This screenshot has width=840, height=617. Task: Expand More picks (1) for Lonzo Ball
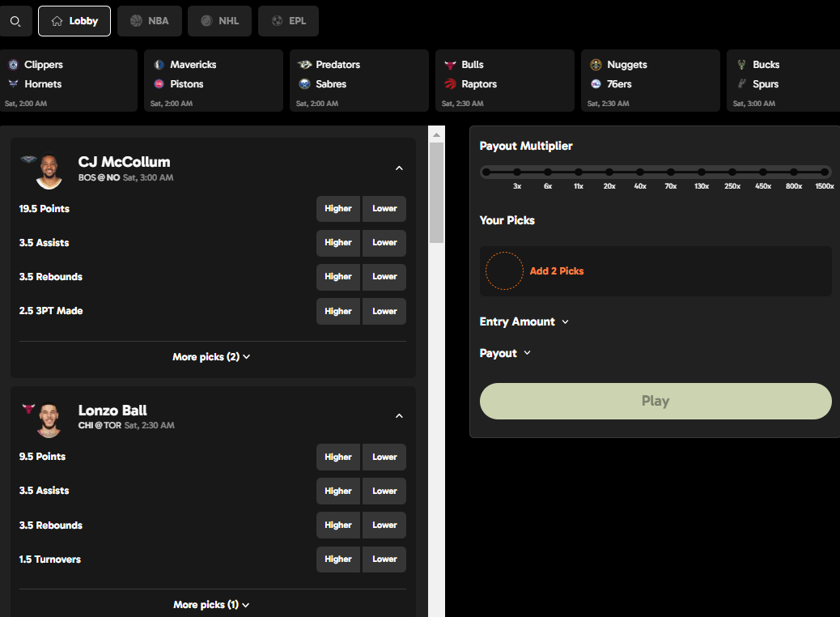pos(211,605)
